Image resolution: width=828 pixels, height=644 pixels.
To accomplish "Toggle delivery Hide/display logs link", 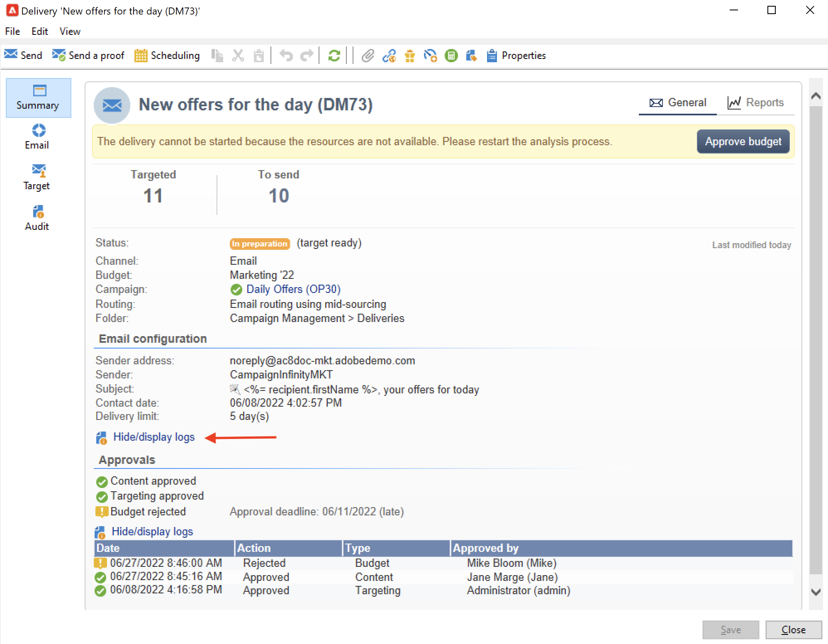I will [153, 437].
